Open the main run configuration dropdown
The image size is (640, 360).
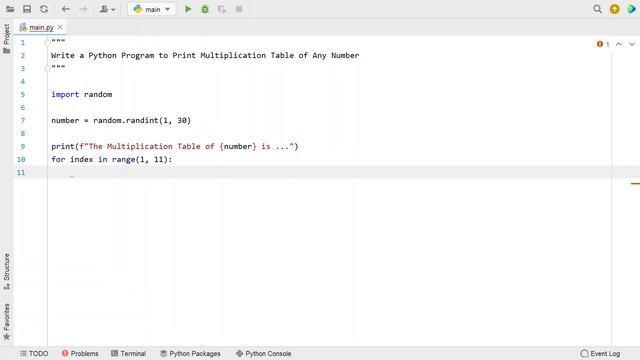(x=152, y=9)
